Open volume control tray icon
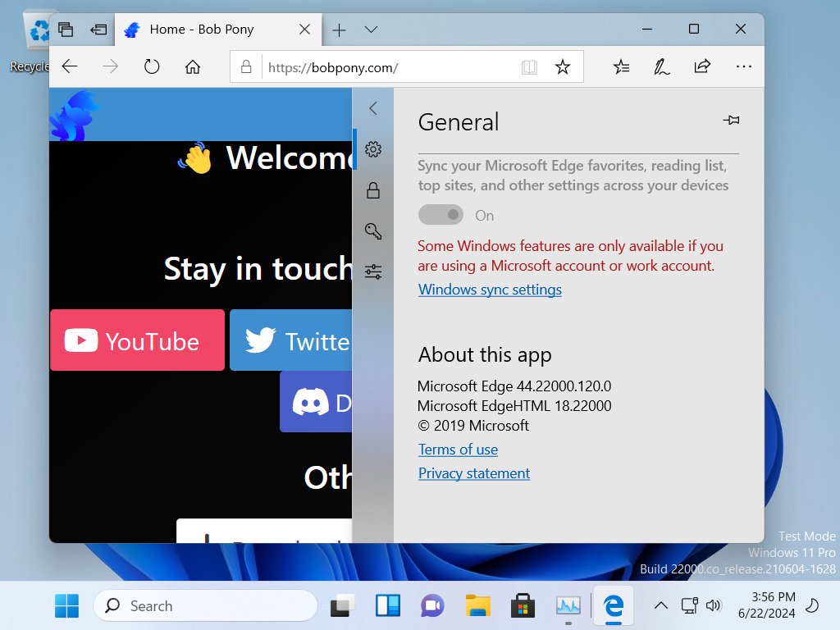The image size is (840, 630). coord(714,606)
